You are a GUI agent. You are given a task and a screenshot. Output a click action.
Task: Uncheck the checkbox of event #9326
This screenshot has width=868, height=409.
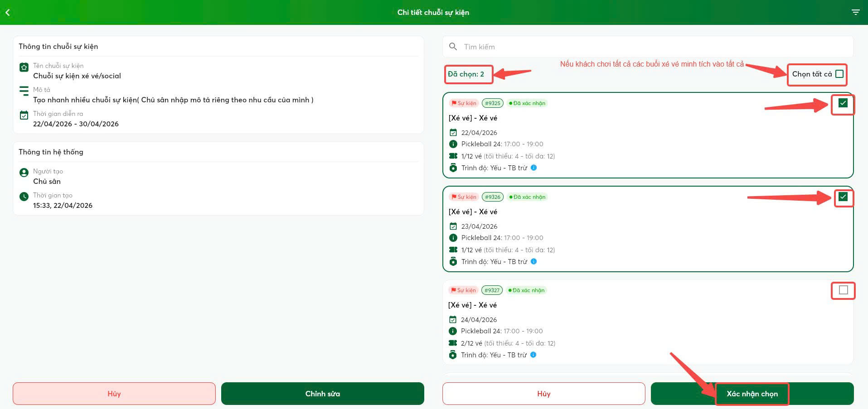843,197
